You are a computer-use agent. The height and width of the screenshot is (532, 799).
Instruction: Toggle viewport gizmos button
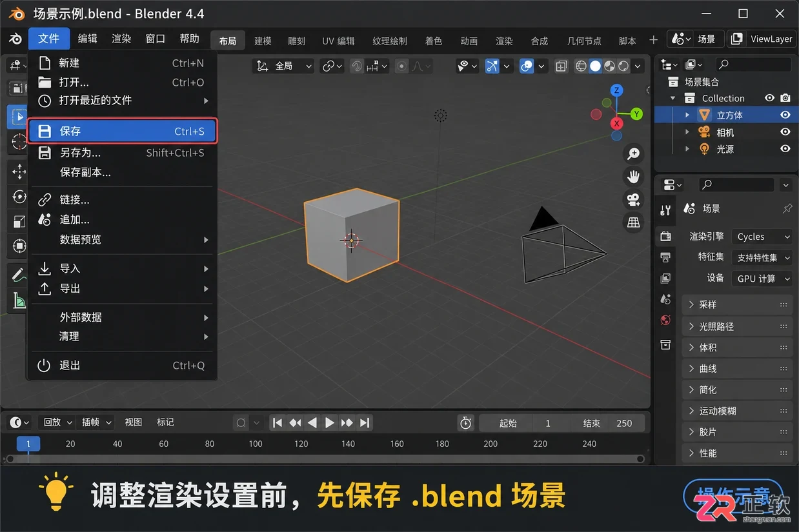[492, 66]
